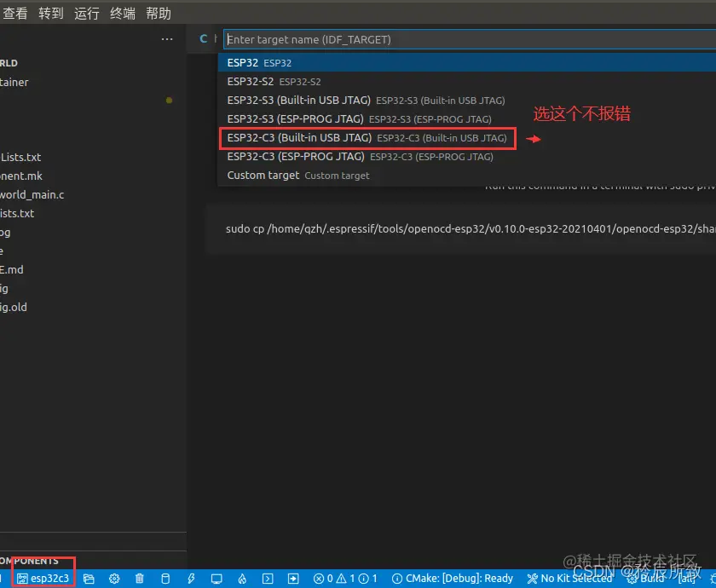Click No Kit Selected status item
Viewport: 716px width, 588px height.
(569, 579)
